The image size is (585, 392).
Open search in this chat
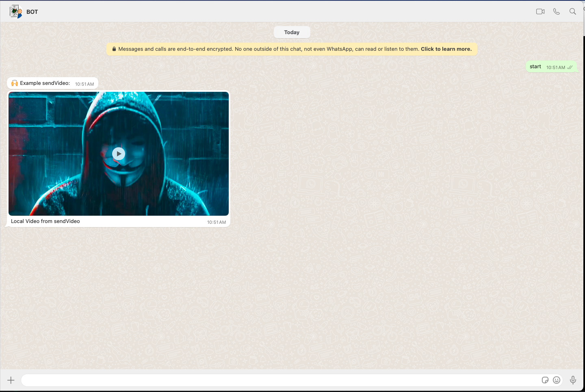coord(573,11)
